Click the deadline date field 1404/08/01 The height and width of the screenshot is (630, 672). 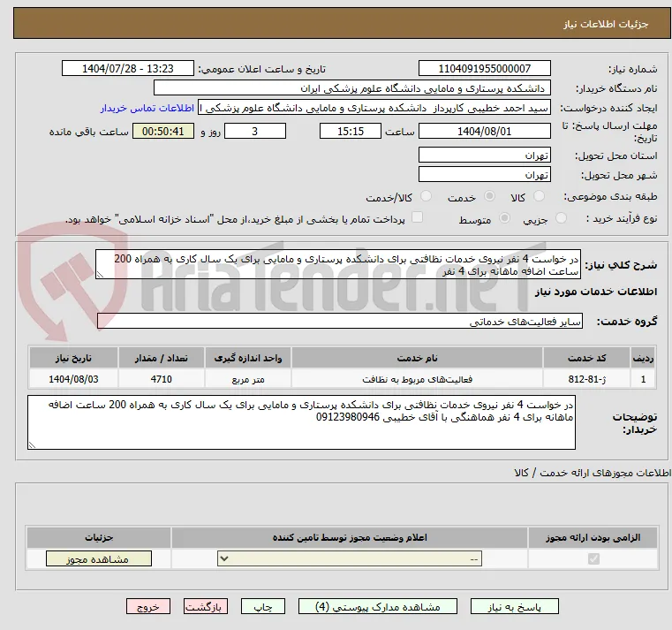484,132
